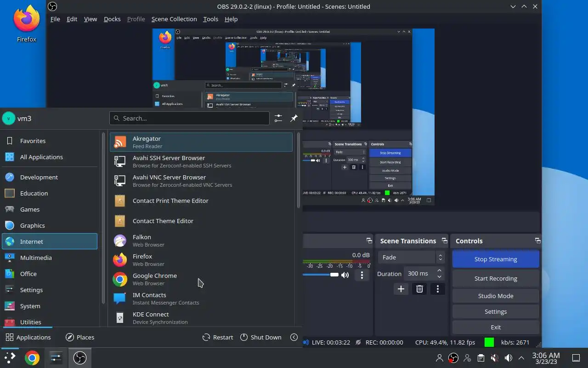Viewport: 588px width, 368px height.
Task: Select the Development category
Action: pyautogui.click(x=50, y=177)
